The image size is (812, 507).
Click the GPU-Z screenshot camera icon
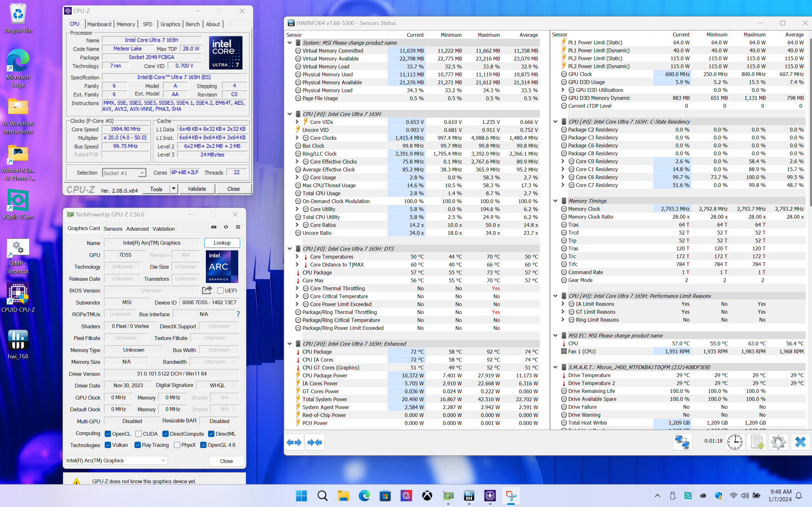214,227
